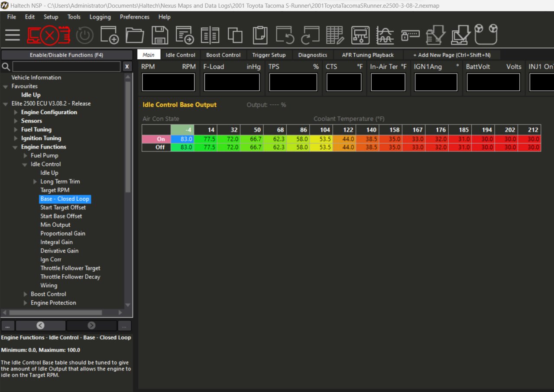Open the wiring diagram icon
Image resolution: width=554 pixels, height=392 pixels.
(x=360, y=35)
